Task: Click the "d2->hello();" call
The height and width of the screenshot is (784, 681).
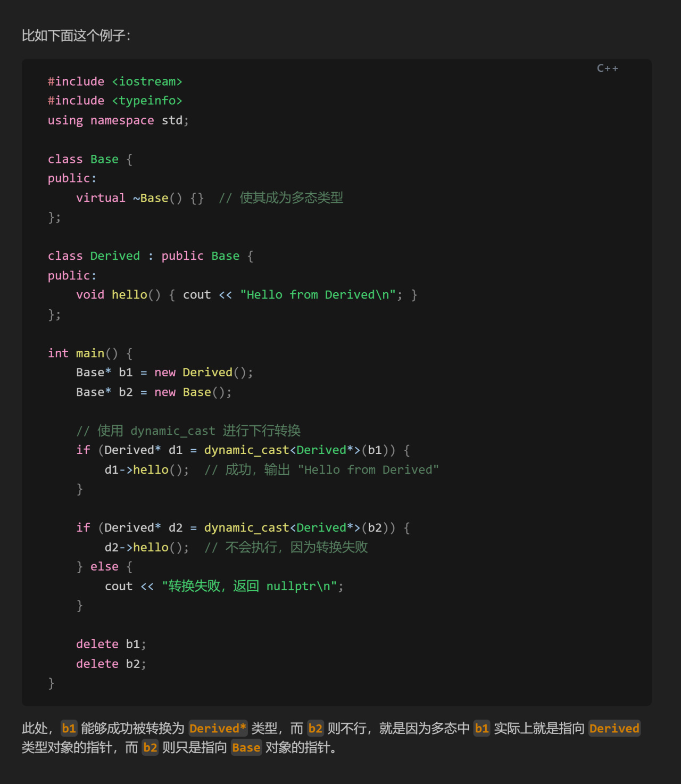Action: point(146,548)
